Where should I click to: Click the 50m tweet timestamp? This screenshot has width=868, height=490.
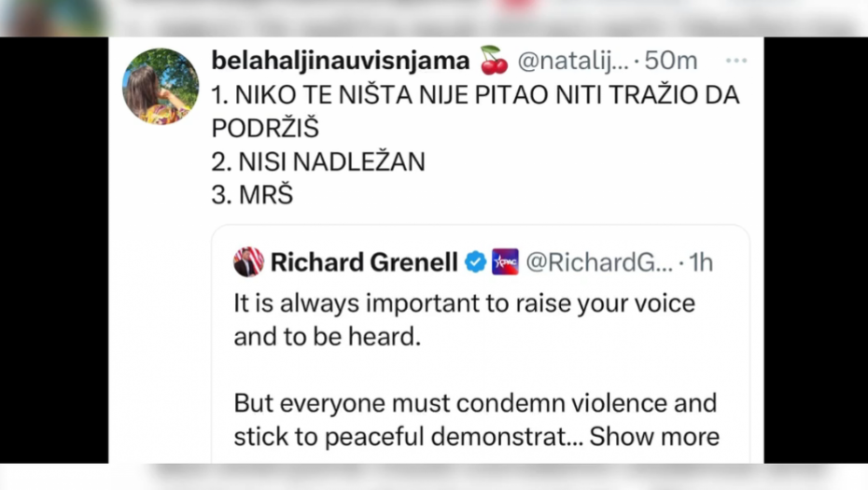pos(671,62)
